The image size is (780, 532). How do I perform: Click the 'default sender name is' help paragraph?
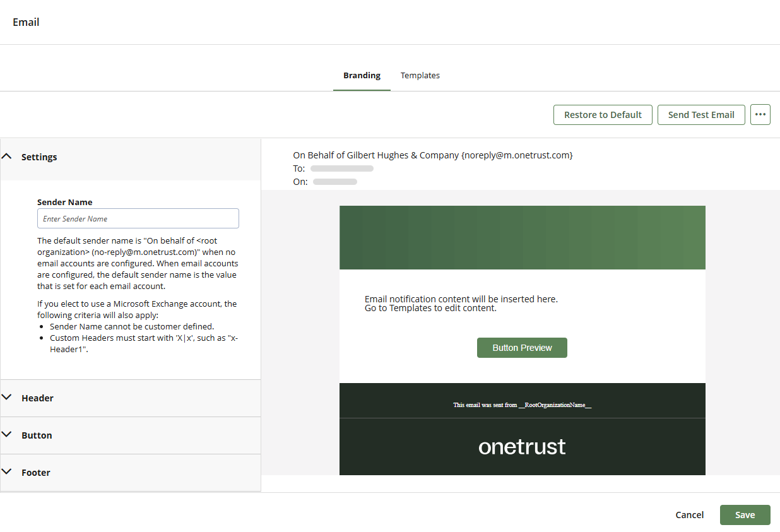point(138,264)
